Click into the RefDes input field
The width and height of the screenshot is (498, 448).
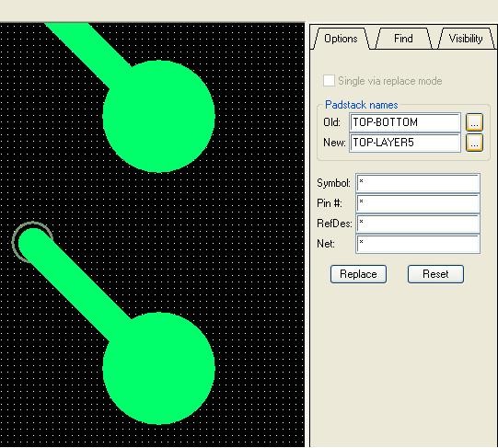pos(418,224)
